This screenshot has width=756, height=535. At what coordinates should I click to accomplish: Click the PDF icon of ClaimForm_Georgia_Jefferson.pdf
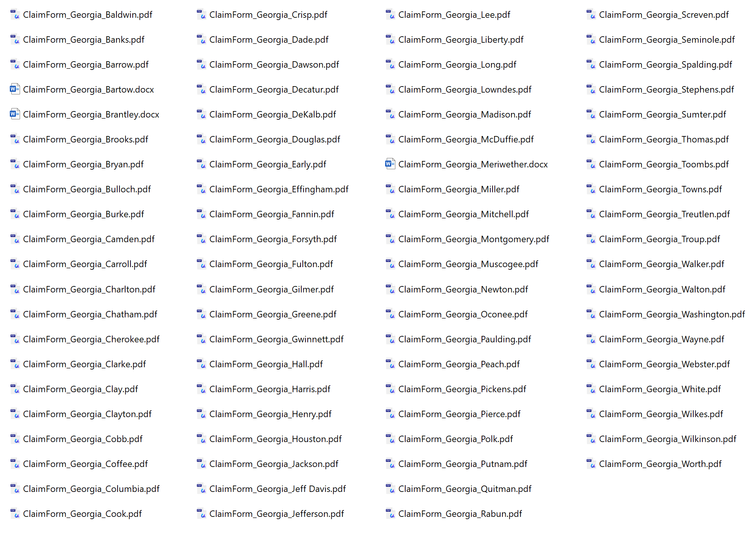pos(201,514)
